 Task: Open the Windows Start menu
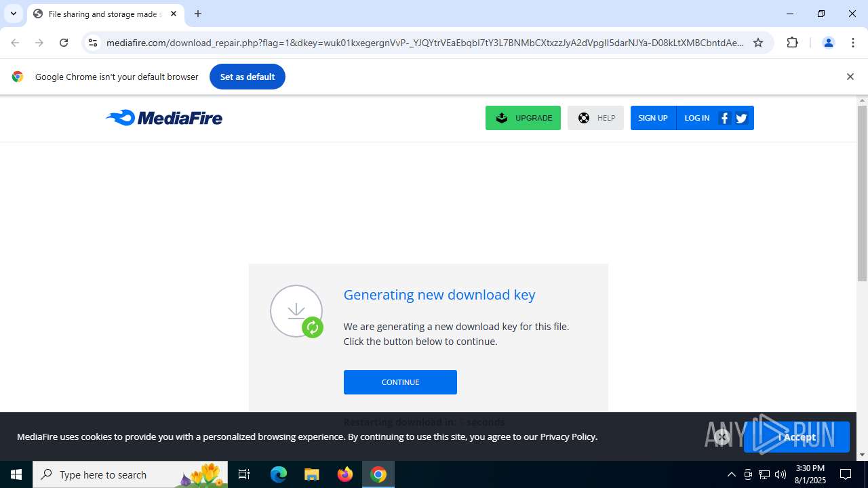pyautogui.click(x=16, y=474)
